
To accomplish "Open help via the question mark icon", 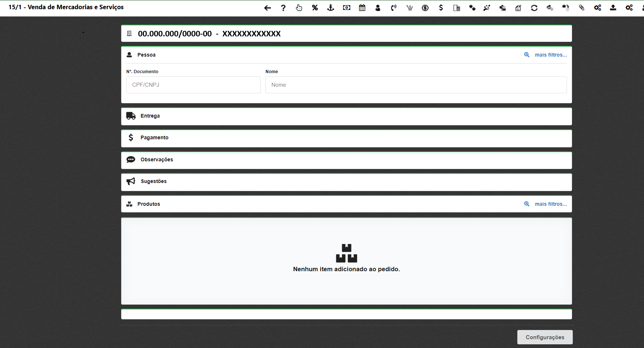I will (283, 8).
